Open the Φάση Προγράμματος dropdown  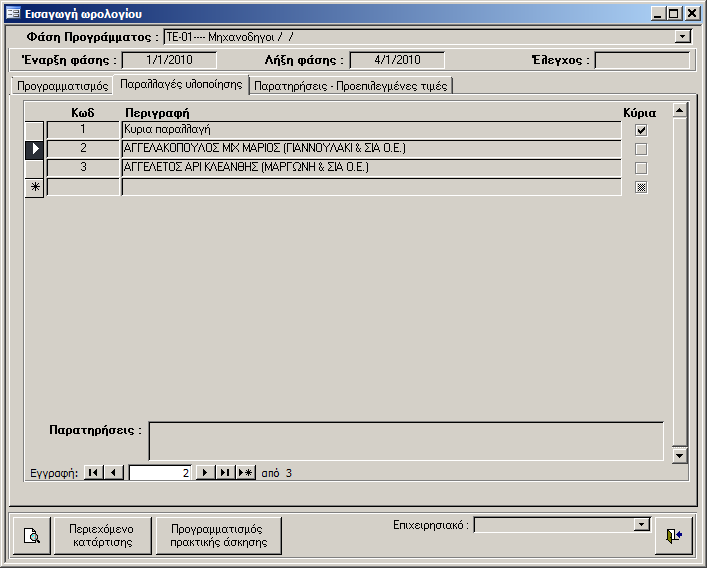(683, 37)
